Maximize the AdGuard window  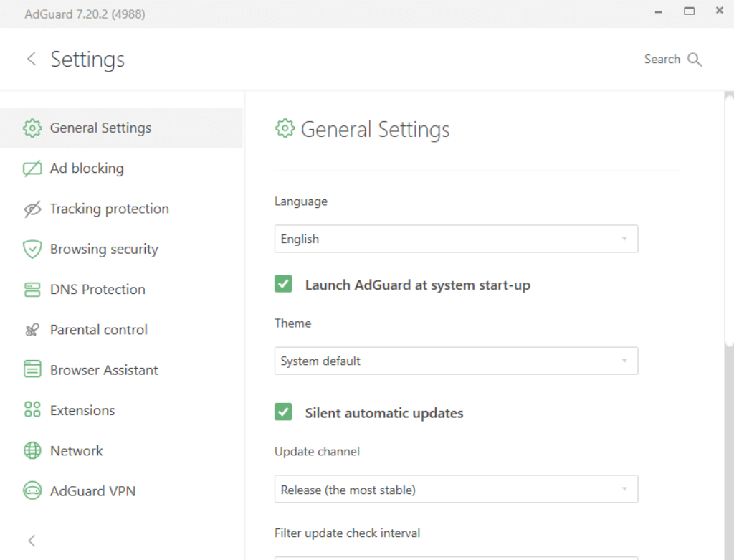pos(689,11)
